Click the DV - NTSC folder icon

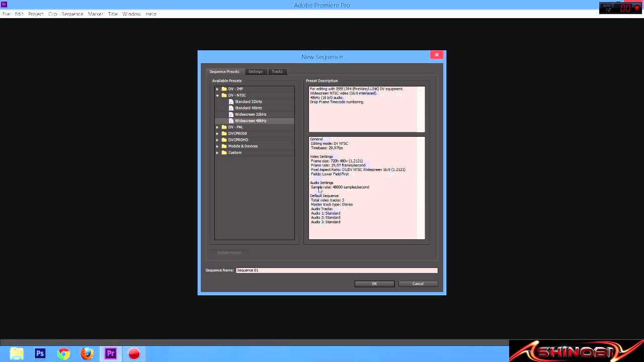224,96
